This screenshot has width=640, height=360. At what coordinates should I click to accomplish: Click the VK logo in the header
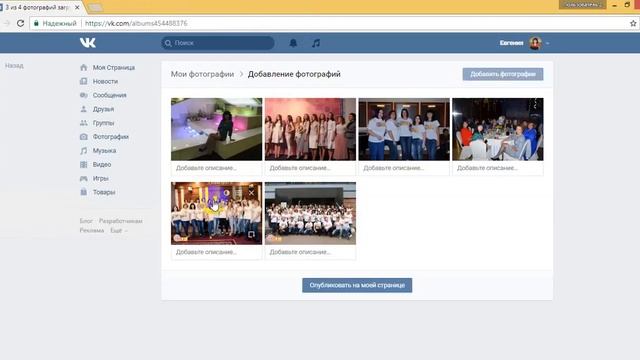88,42
